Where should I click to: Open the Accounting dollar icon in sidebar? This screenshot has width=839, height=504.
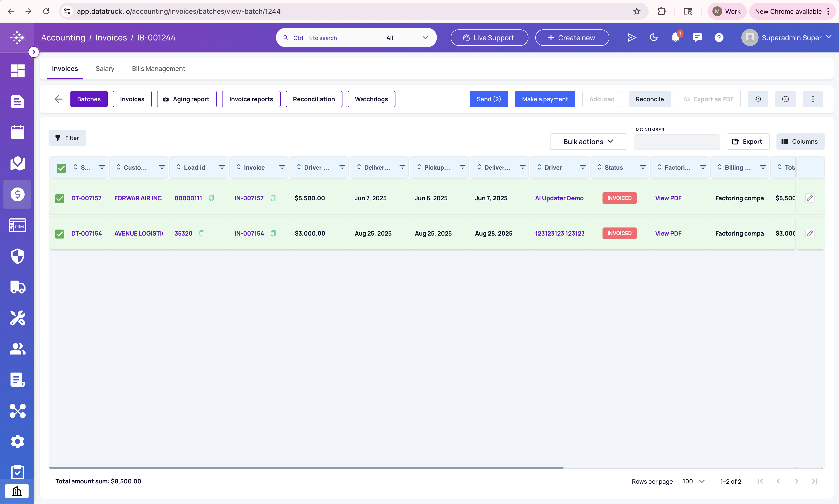[17, 194]
